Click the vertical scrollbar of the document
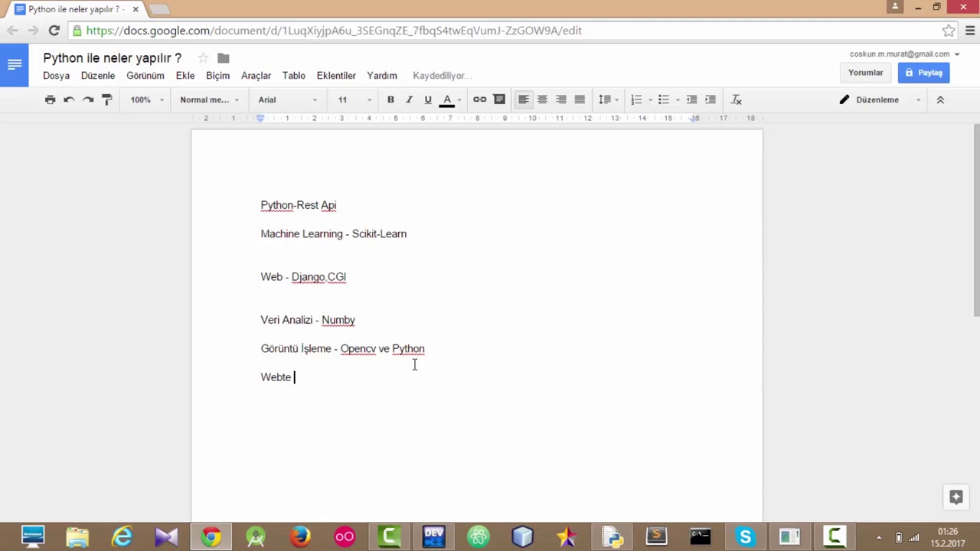 (x=976, y=222)
